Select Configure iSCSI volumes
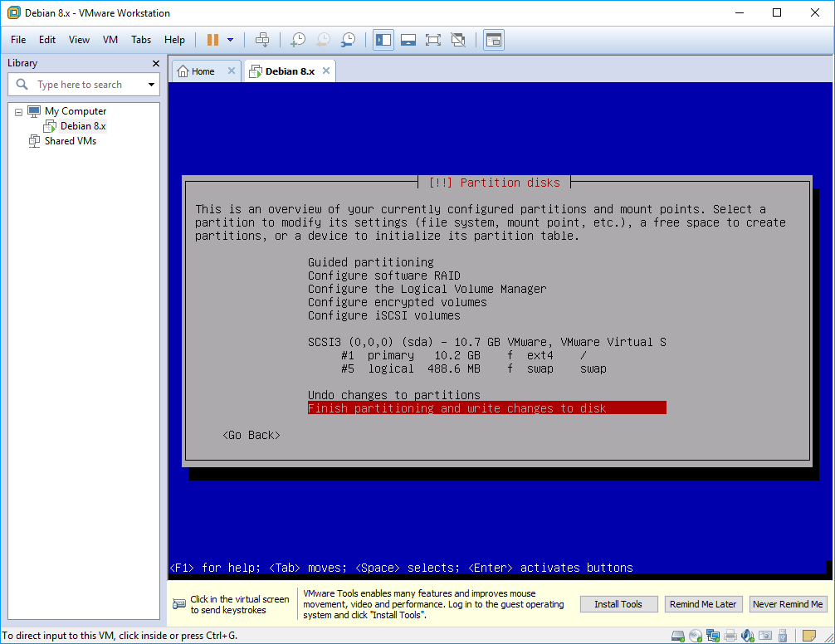The image size is (835, 644). coord(384,315)
